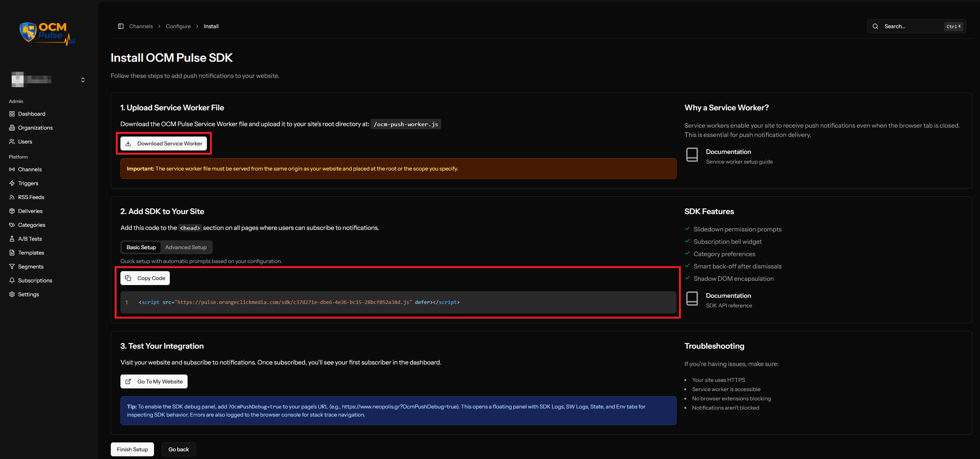The width and height of the screenshot is (980, 459).
Task: View the Subscriptions page
Action: click(x=35, y=280)
